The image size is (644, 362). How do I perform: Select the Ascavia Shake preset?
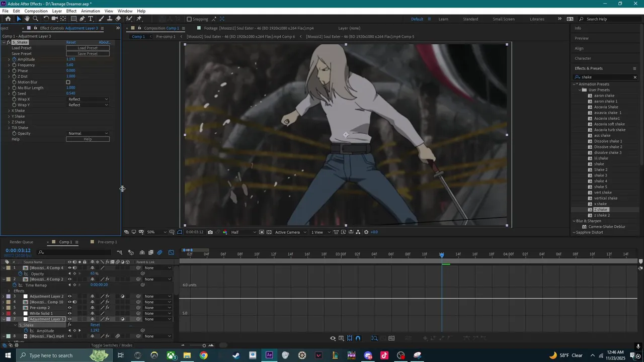[606, 107]
